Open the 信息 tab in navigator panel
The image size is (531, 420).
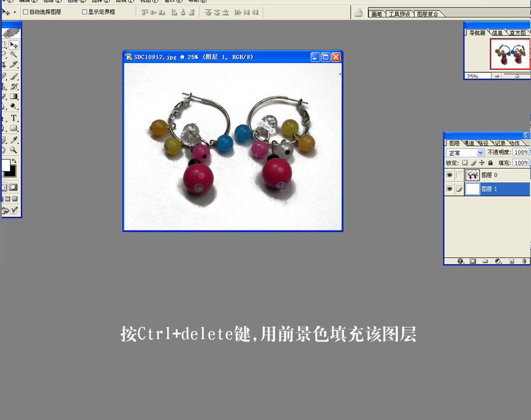[497, 33]
